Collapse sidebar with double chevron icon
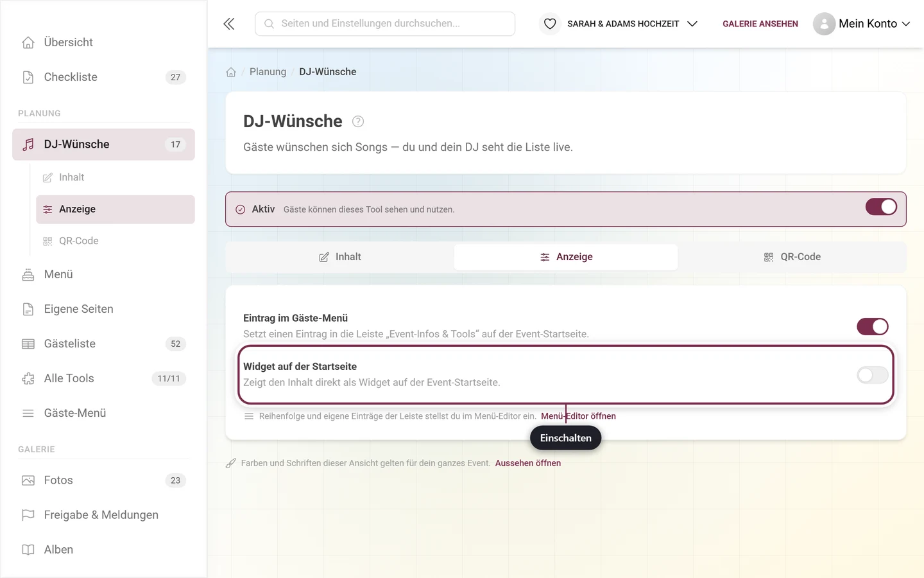The image size is (924, 578). (x=229, y=24)
